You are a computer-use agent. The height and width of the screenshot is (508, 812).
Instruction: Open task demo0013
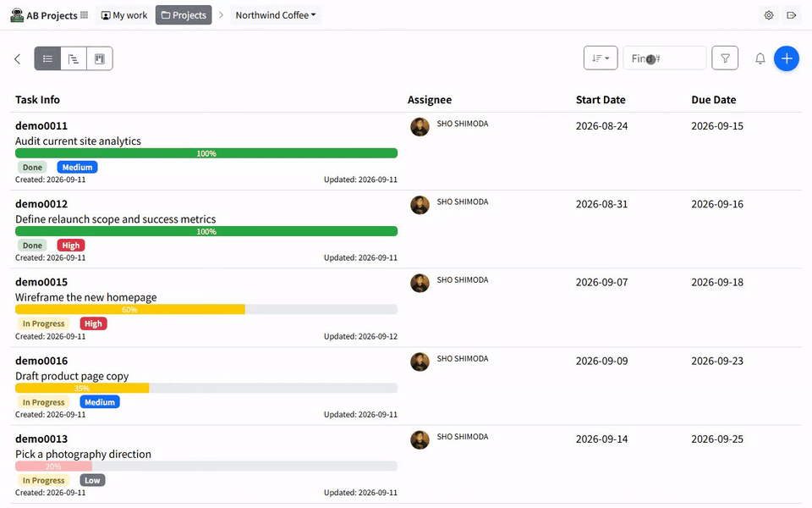pos(41,439)
